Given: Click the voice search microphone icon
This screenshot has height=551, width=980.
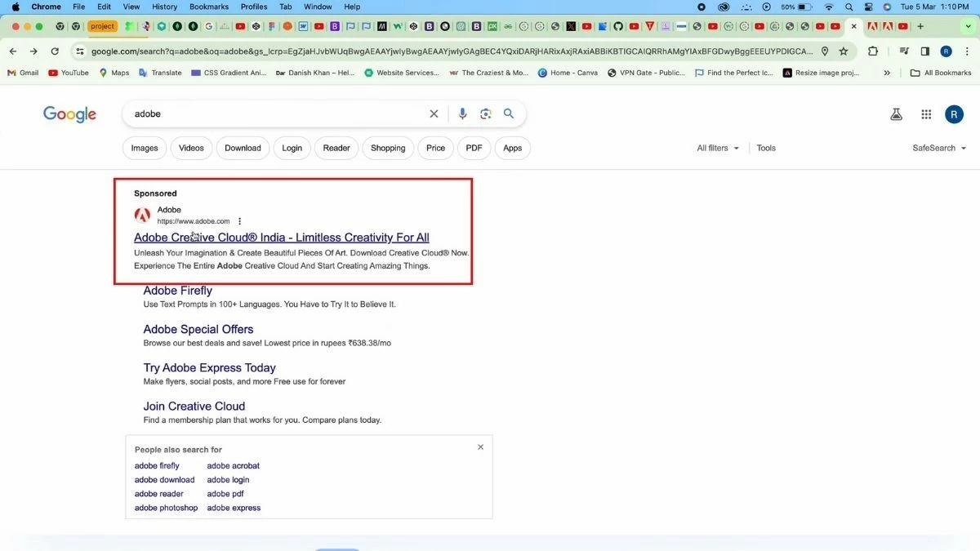Looking at the screenshot, I should tap(462, 114).
